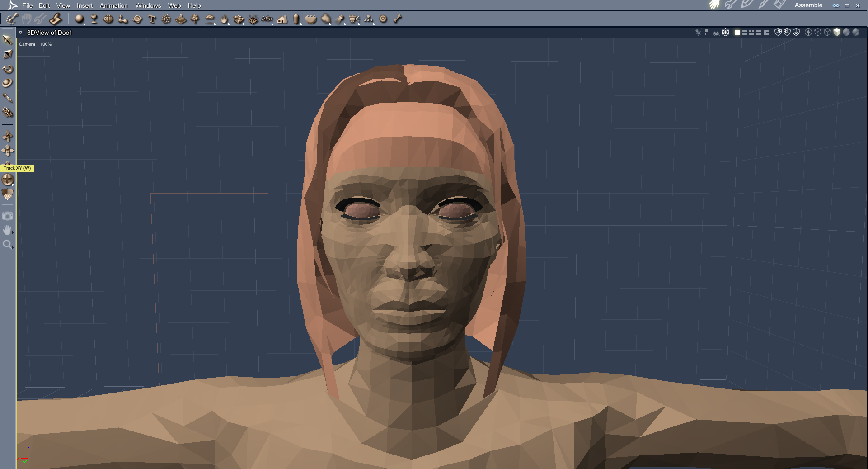Click the small arch-shaped icon in view bar
Screen dimensions: 868x469
(x=716, y=33)
